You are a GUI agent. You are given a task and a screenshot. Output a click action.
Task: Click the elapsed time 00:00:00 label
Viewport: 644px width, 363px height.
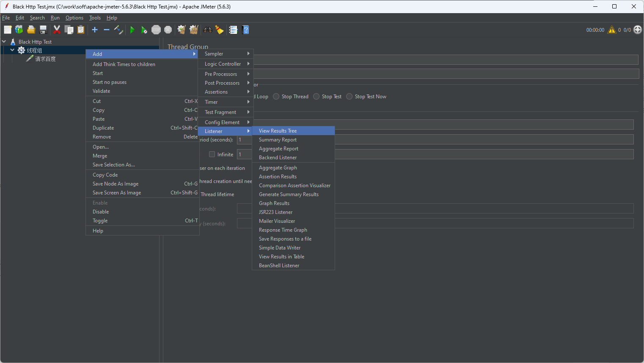595,30
